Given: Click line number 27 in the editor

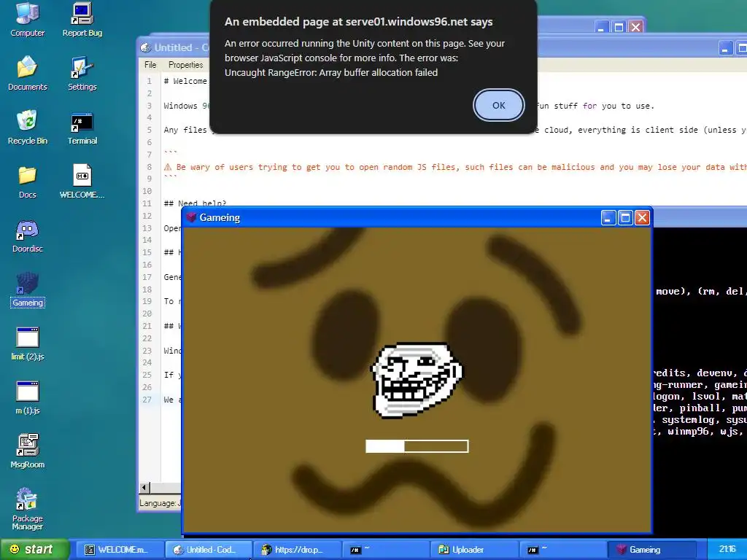Looking at the screenshot, I should point(147,400).
